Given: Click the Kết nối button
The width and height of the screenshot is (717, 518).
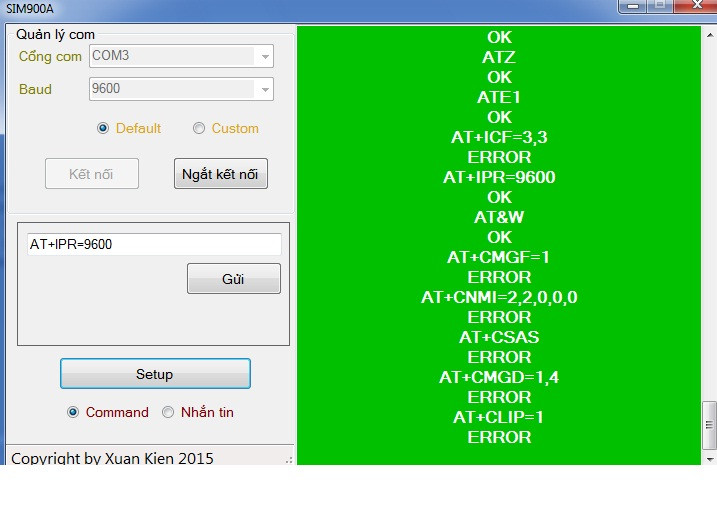Looking at the screenshot, I should [92, 174].
